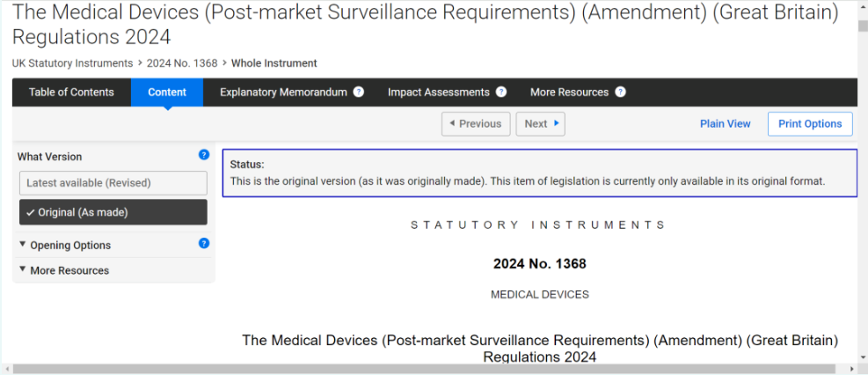Switch to Plain View
Viewport: 868px width, 375px height.
pyautogui.click(x=725, y=124)
